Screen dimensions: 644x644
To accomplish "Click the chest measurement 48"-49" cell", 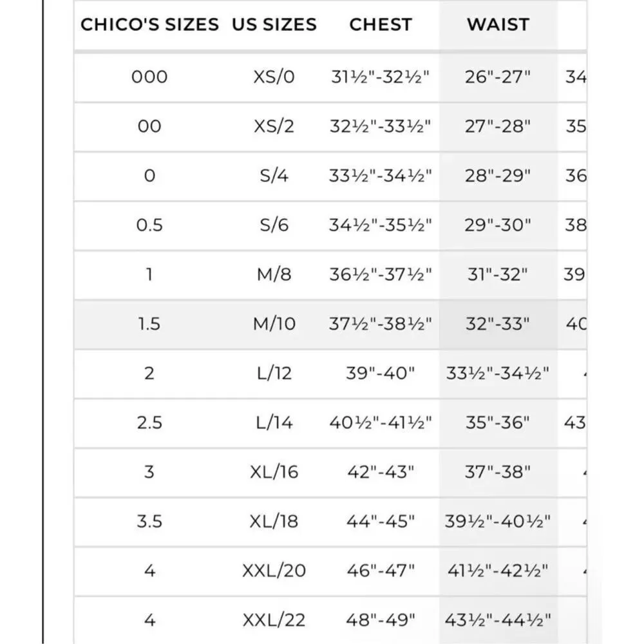I will (380, 621).
